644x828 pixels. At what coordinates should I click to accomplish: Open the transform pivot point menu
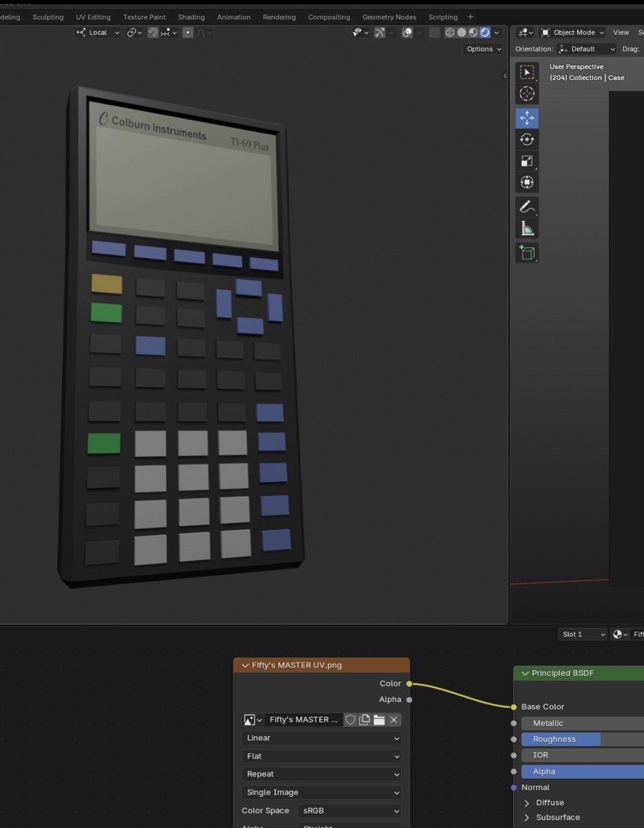tap(135, 32)
